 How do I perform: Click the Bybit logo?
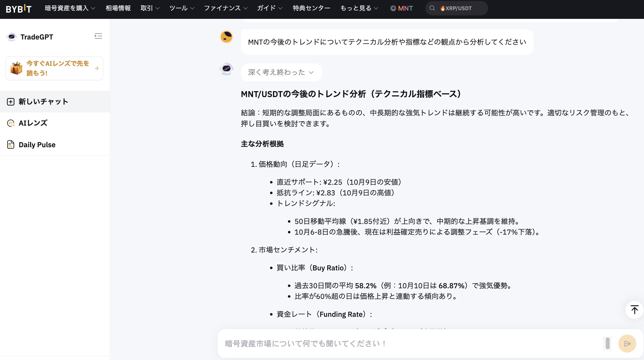click(19, 9)
